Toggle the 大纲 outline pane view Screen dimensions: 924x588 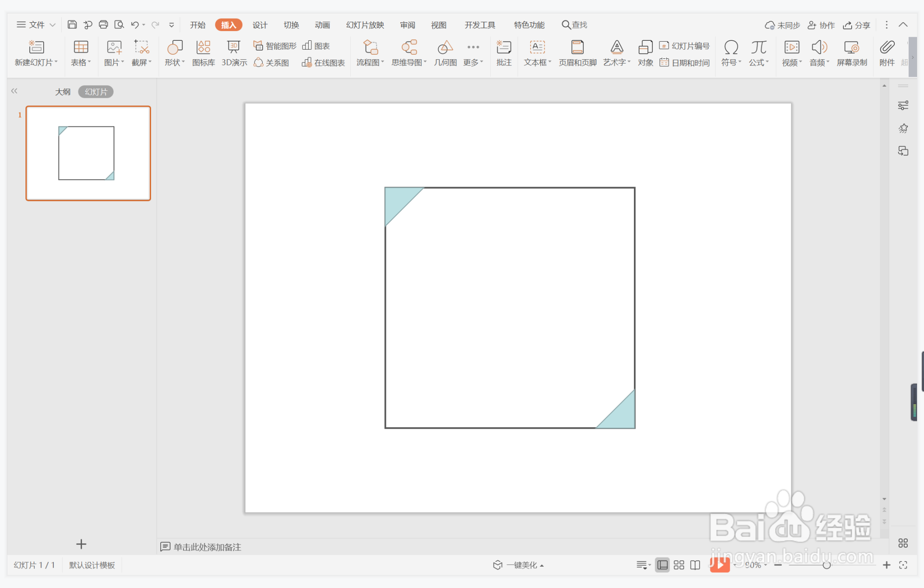click(x=63, y=92)
